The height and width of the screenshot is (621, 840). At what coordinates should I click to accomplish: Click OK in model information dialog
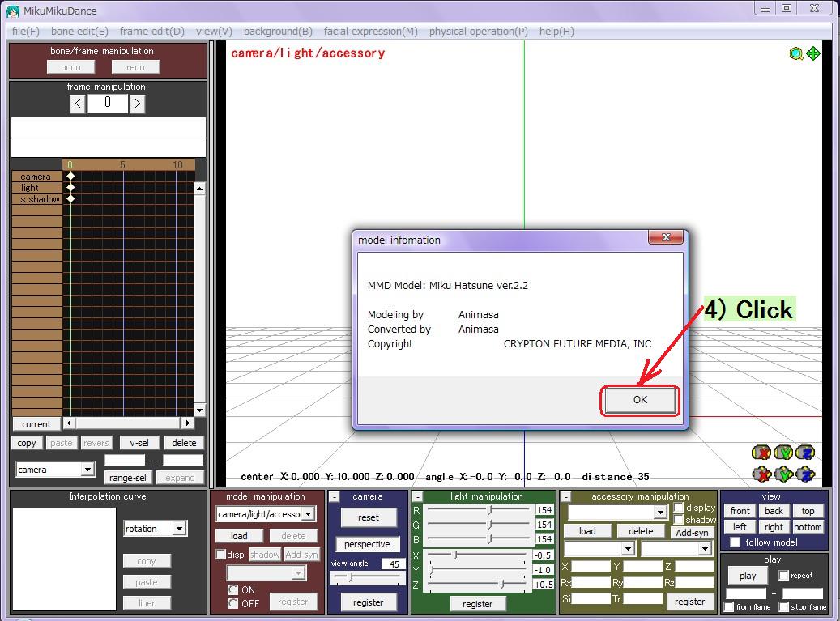tap(640, 400)
